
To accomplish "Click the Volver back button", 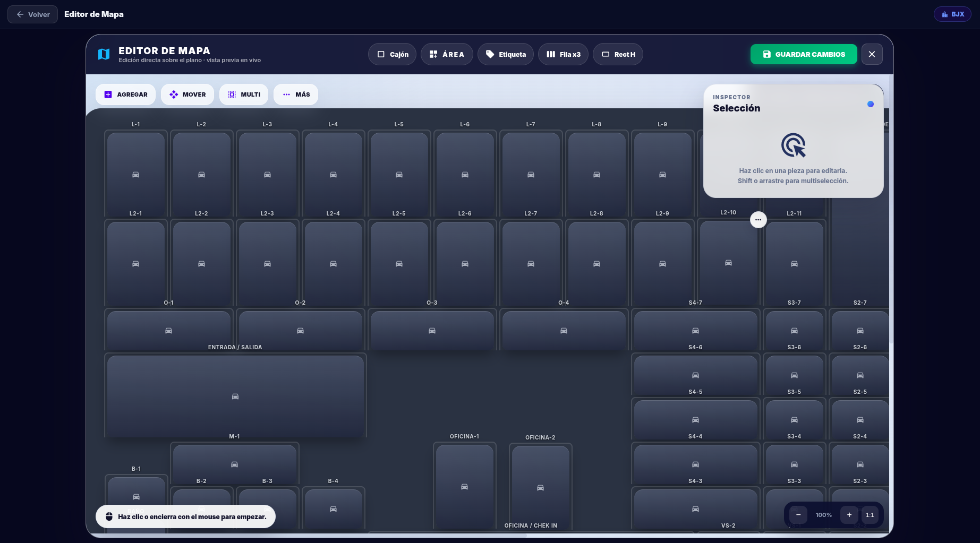I will point(32,14).
